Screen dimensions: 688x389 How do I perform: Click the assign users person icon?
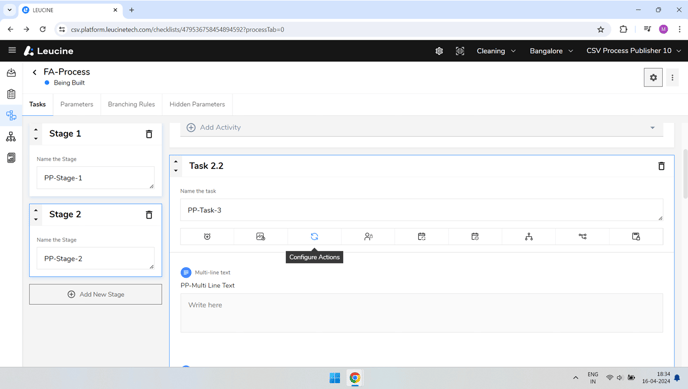point(368,236)
